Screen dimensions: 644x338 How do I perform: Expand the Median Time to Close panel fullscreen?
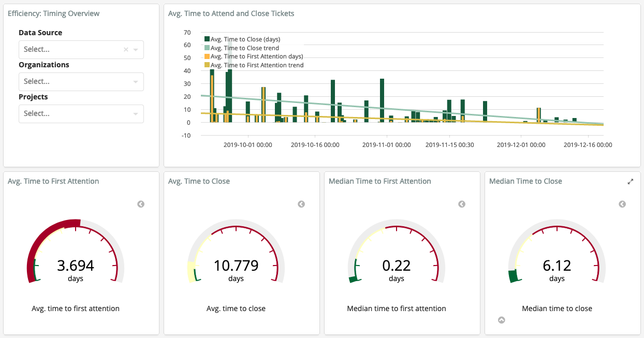tap(631, 182)
